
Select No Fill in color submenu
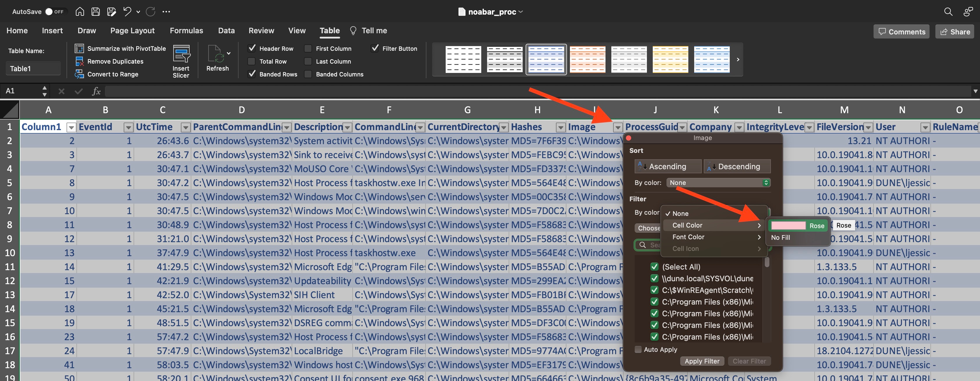[x=781, y=237]
